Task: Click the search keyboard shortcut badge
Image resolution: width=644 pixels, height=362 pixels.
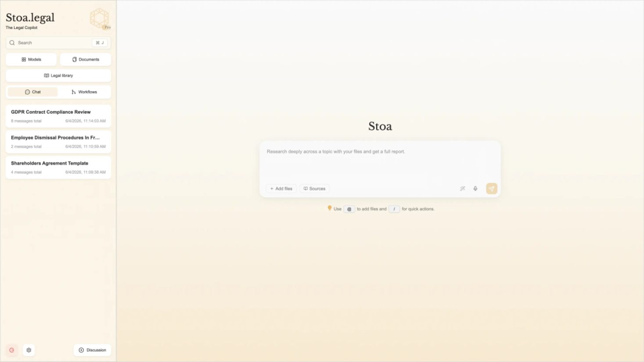Action: click(100, 43)
